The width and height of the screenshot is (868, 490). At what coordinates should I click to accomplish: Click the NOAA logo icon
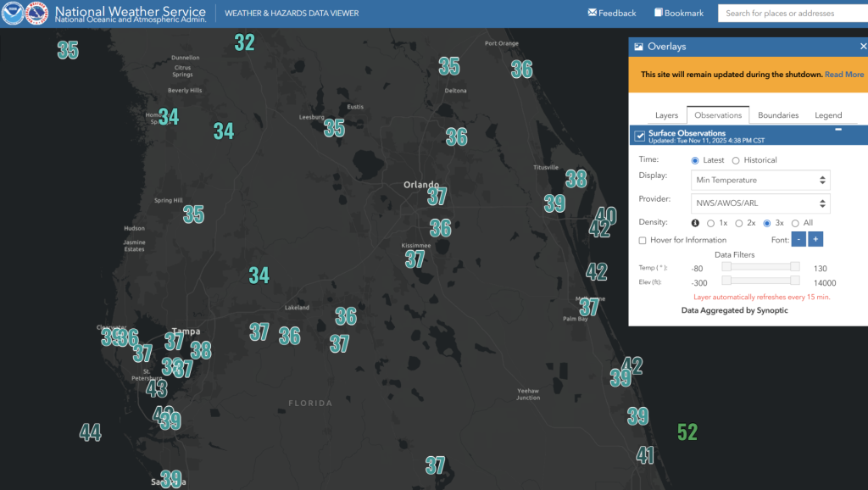(x=13, y=14)
